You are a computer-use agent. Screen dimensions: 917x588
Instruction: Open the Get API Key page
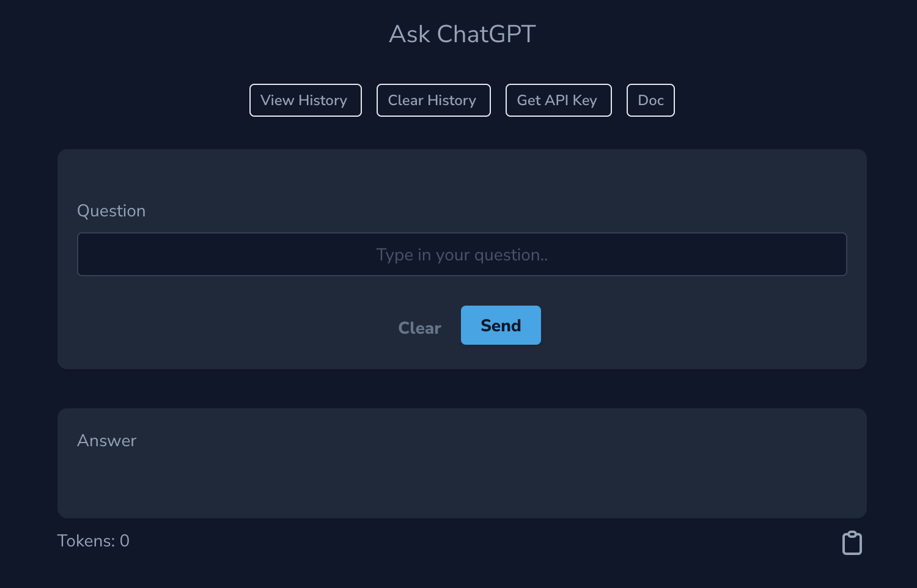(558, 100)
